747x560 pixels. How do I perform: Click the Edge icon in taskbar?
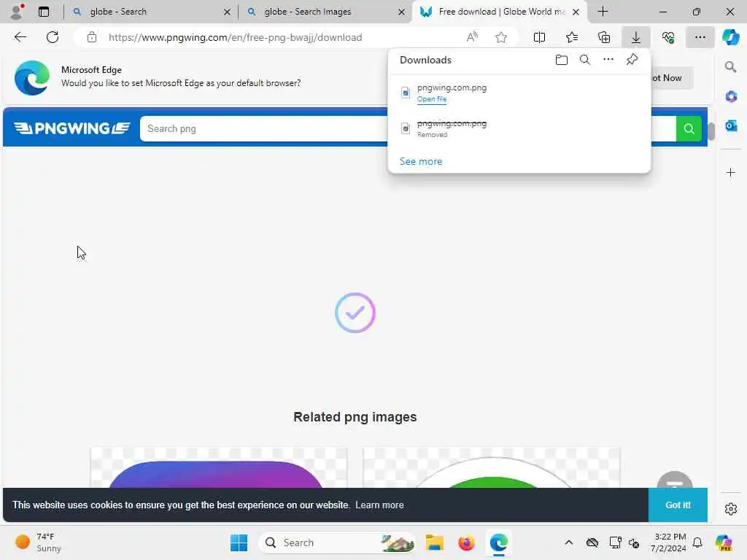click(x=498, y=542)
